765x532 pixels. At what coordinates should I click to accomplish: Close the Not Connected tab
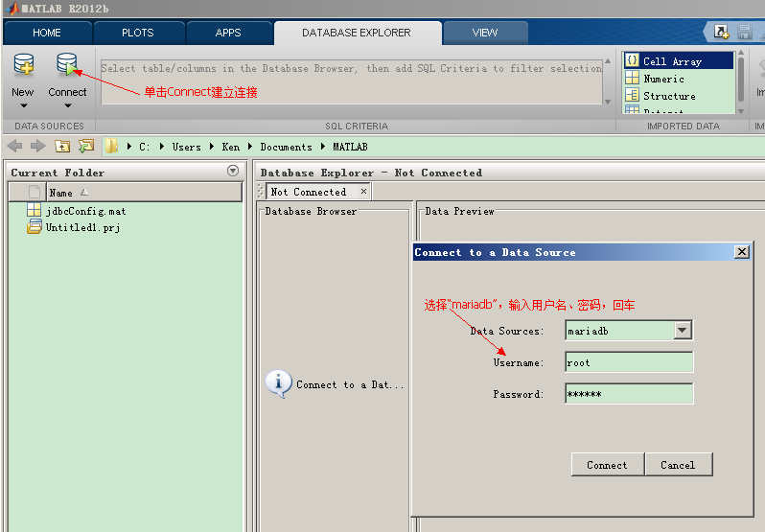[x=363, y=191]
